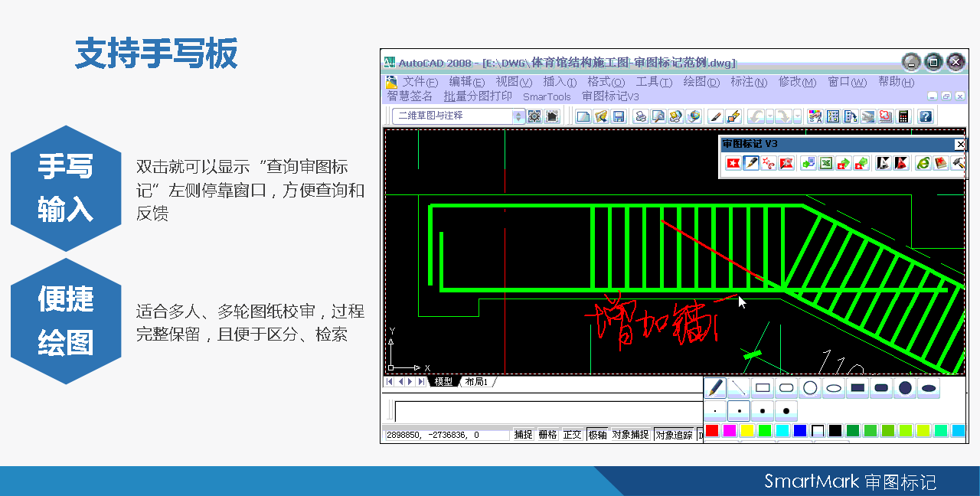The width and height of the screenshot is (980, 496).
Task: Select the second smallest pen thickness dot
Action: [x=739, y=411]
